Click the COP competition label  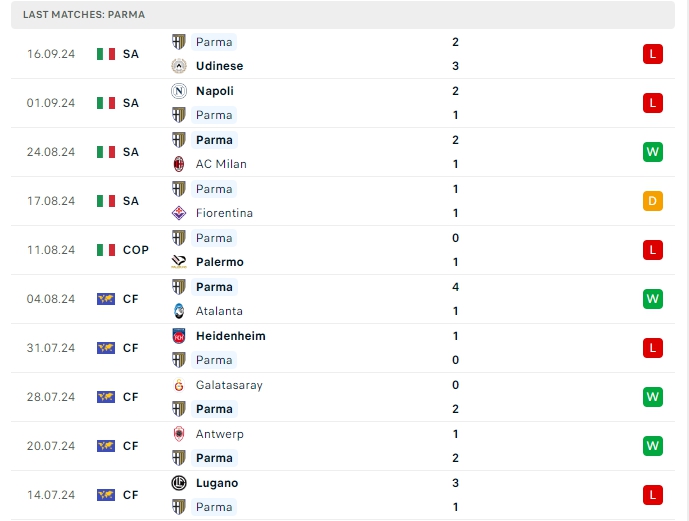tap(136, 250)
